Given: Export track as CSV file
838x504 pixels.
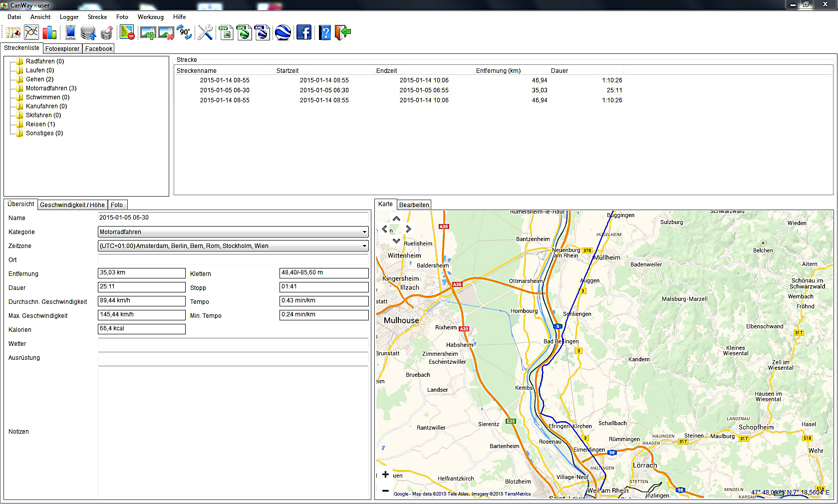Looking at the screenshot, I should click(x=226, y=33).
